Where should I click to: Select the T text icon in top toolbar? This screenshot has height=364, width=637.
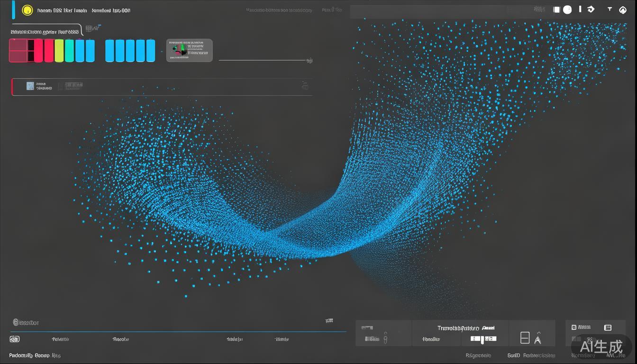tap(610, 9)
